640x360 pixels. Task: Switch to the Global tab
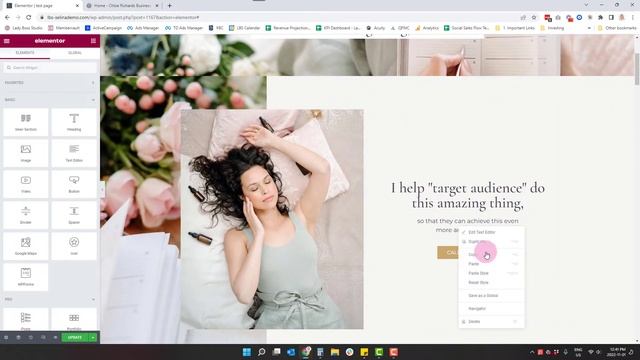click(x=75, y=53)
